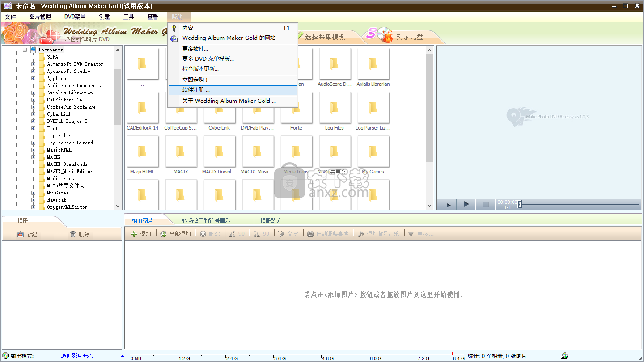Open the 创建 menu

[x=104, y=17]
